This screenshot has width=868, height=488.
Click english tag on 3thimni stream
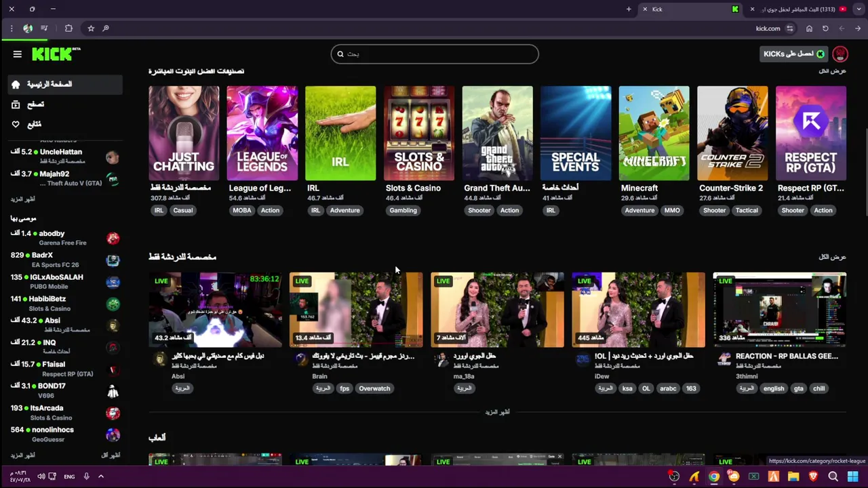coord(773,388)
